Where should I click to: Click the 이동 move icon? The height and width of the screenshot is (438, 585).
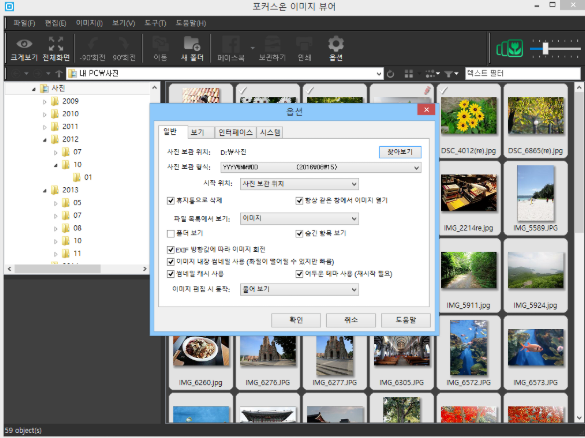(x=160, y=44)
